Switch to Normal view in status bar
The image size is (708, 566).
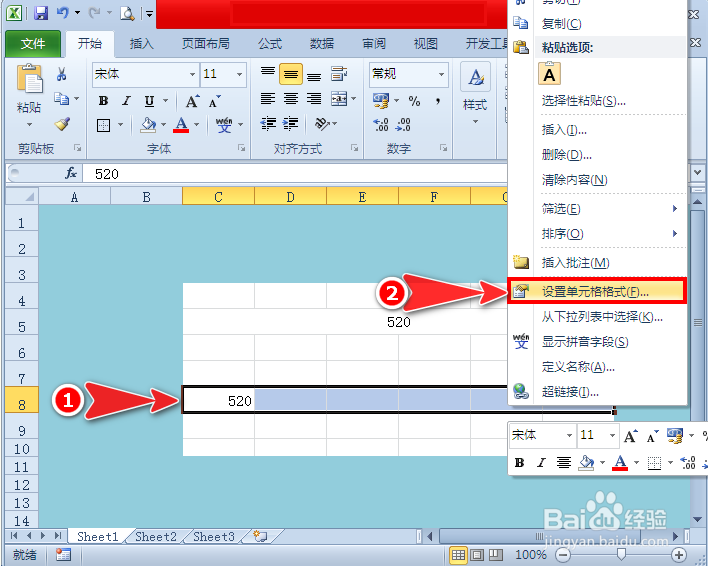coord(458,554)
